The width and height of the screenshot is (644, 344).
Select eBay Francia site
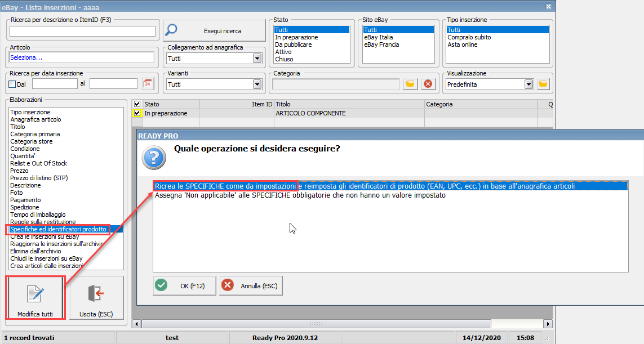(x=398, y=44)
